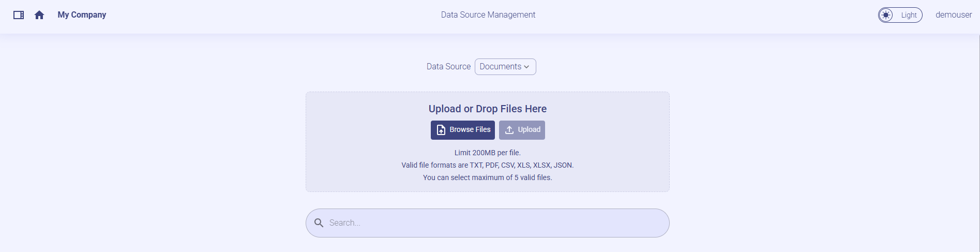Open the demouser account menu
The image size is (980, 252).
click(x=953, y=15)
